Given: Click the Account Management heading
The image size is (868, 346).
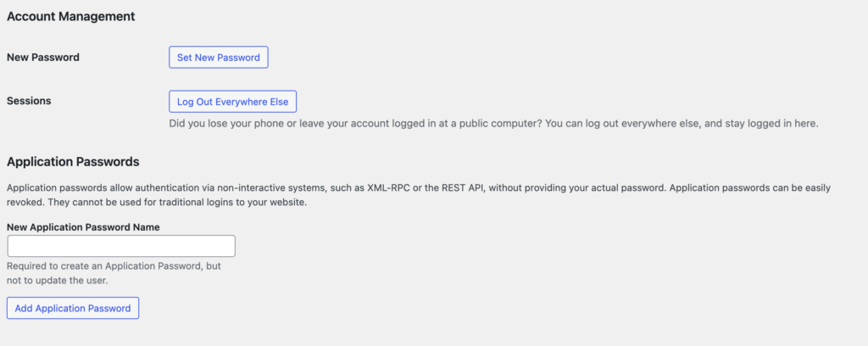Looking at the screenshot, I should tap(71, 16).
